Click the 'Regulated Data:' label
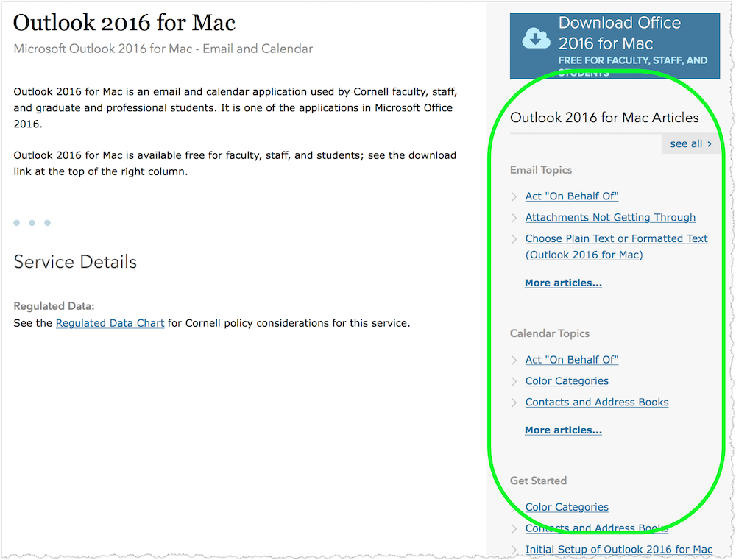Image resolution: width=736 pixels, height=560 pixels. tap(54, 306)
